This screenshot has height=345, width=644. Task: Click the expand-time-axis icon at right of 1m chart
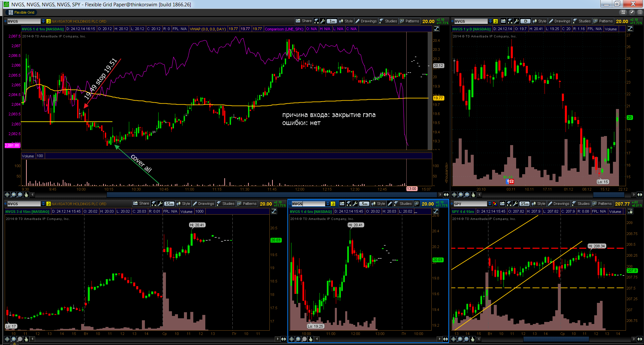[446, 195]
